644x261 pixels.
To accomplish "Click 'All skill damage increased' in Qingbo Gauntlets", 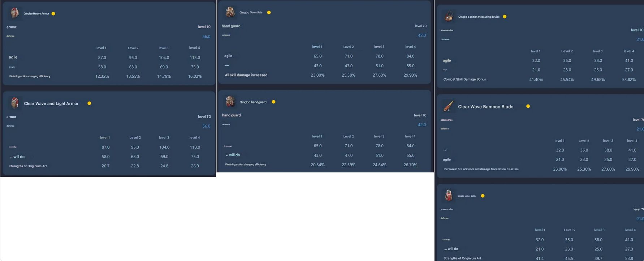I will point(246,75).
